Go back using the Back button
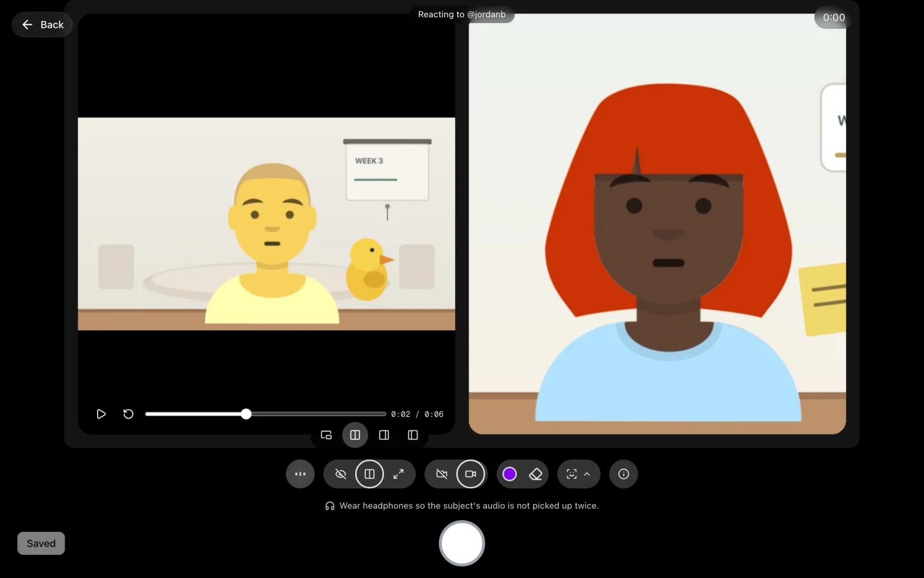 point(42,25)
